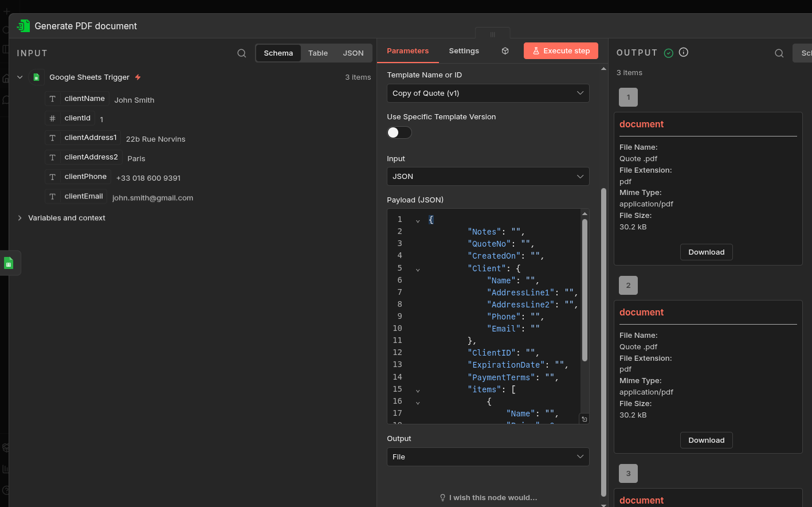Click the small icon in JSON editor corner
This screenshot has height=507, width=812.
point(584,419)
